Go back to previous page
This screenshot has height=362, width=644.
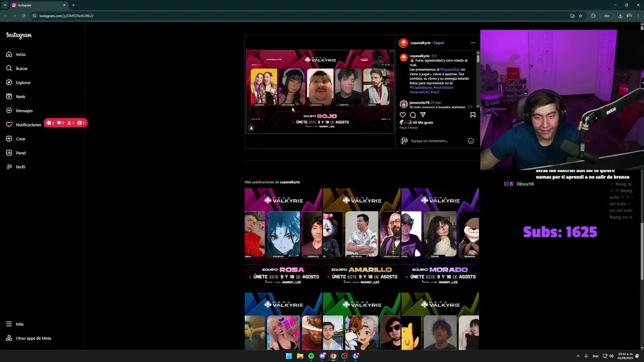point(5,16)
